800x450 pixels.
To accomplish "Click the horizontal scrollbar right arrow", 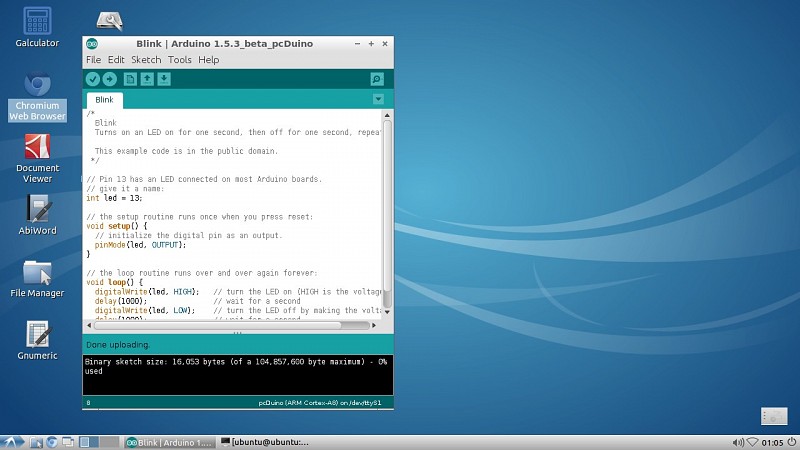I will tap(373, 325).
